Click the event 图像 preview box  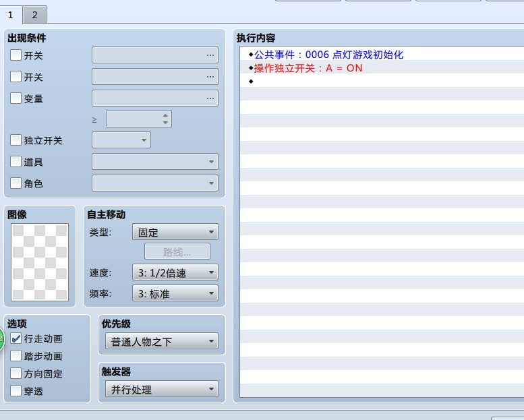click(40, 262)
